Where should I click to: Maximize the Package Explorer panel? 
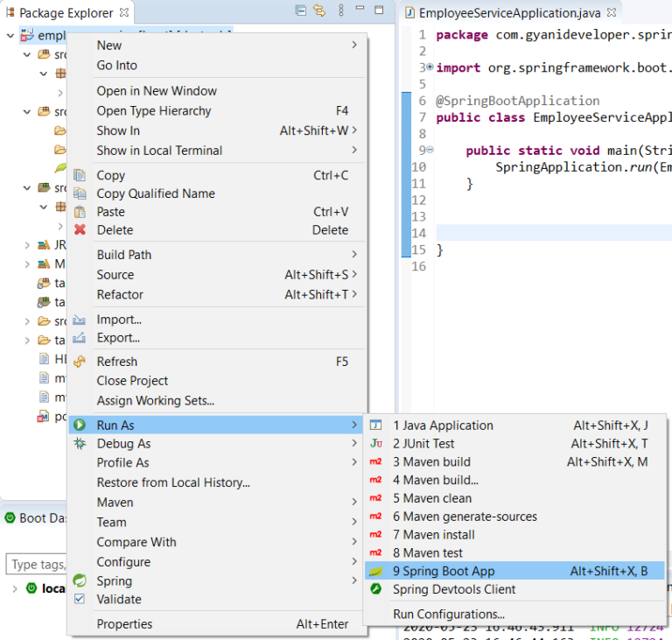(x=379, y=10)
